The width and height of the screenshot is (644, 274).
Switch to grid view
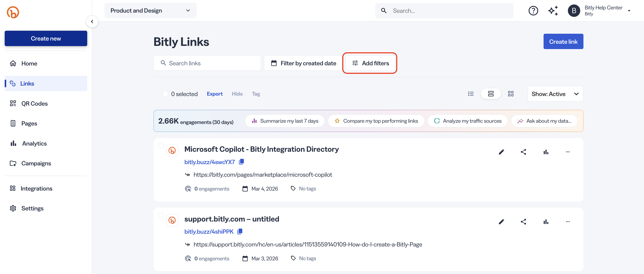[511, 94]
